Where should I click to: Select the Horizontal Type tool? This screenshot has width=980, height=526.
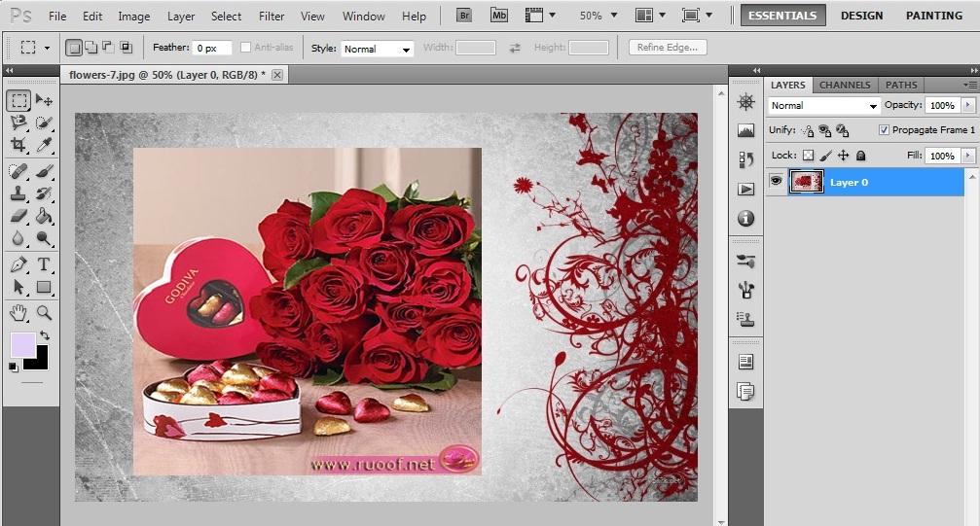(44, 264)
